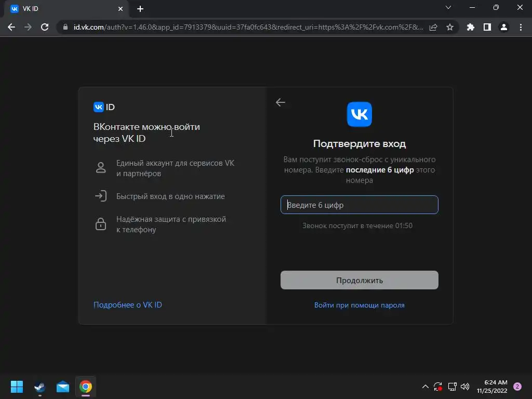532x399 pixels.
Task: Click the large VK logo above the form
Action: (360, 114)
